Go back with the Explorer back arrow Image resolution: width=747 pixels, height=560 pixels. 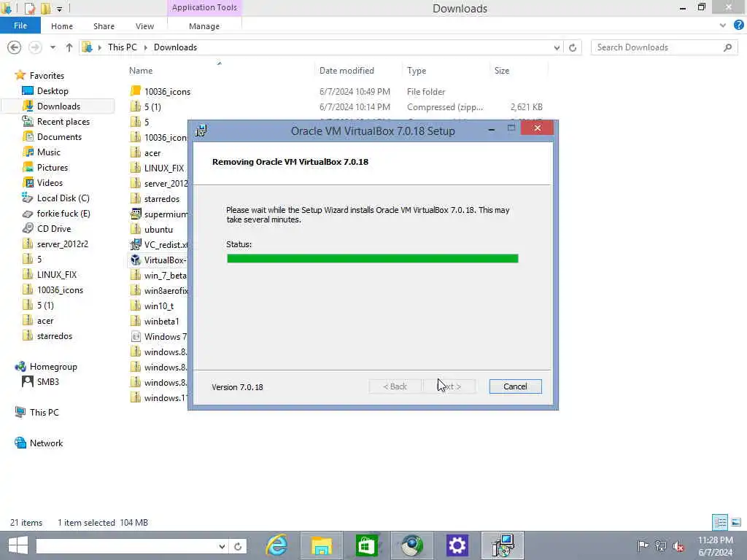coord(15,47)
